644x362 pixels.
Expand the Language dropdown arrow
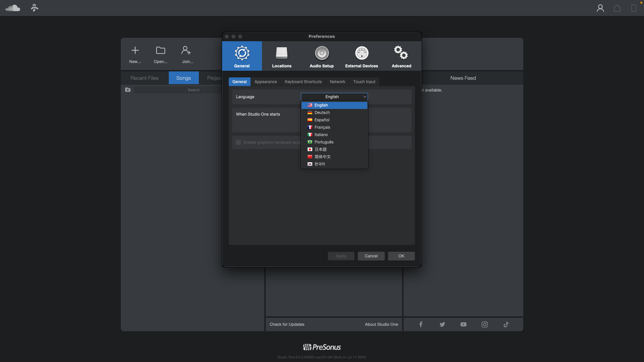(365, 97)
